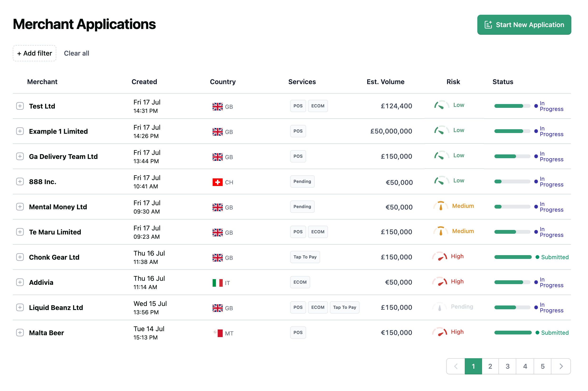The height and width of the screenshot is (391, 588).
Task: Select current page 1 in pagination
Action: 473,366
